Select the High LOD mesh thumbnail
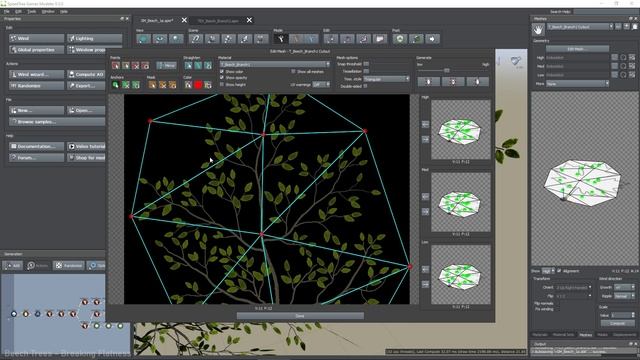 (x=460, y=130)
